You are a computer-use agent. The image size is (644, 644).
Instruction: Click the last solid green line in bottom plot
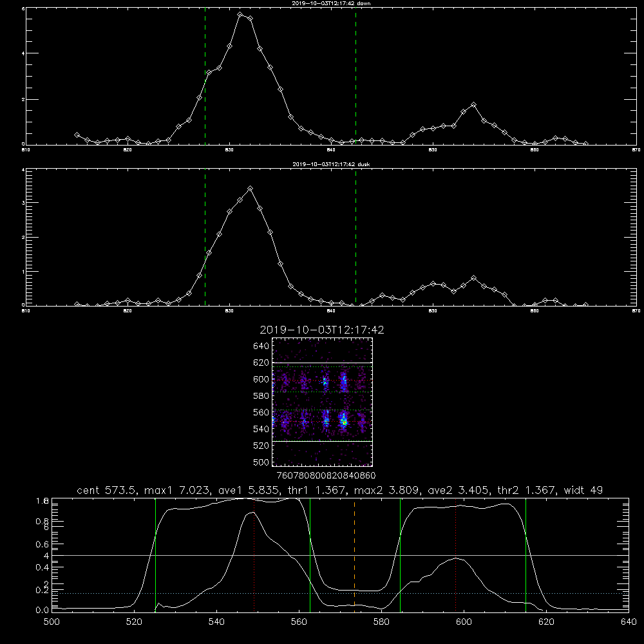[526, 555]
